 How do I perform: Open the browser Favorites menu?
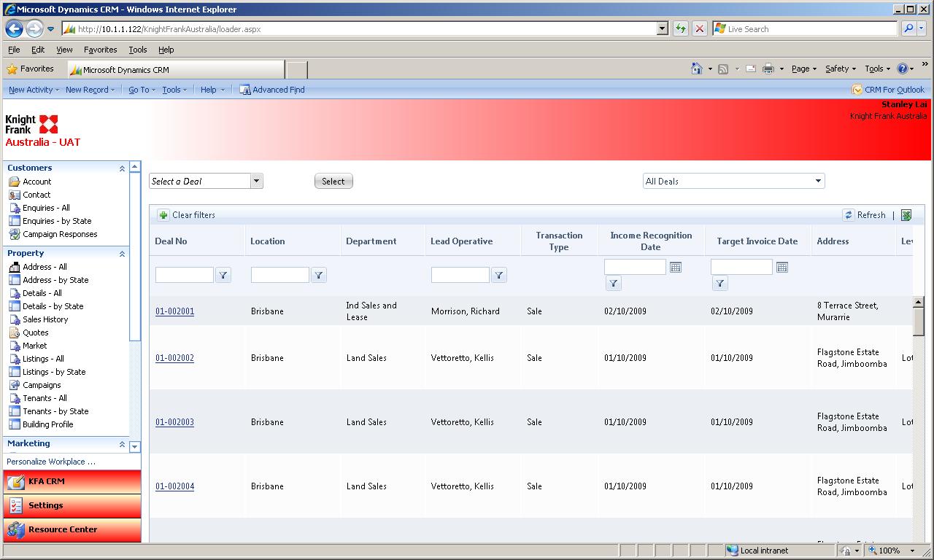(101, 50)
